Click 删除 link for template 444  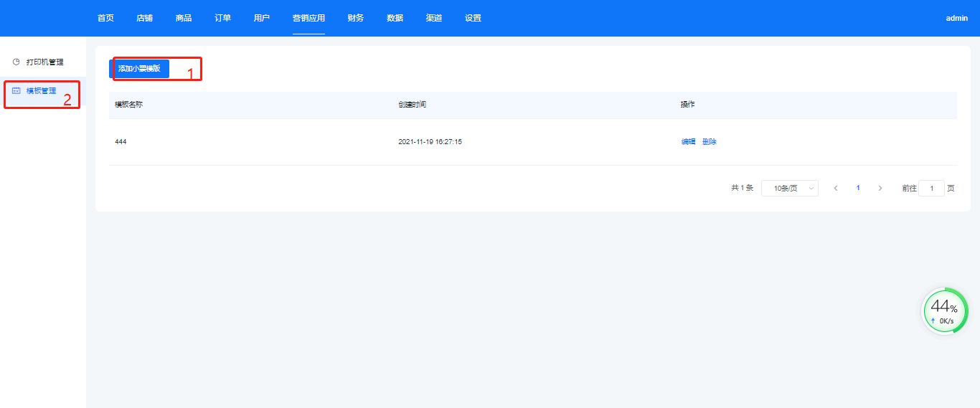click(x=710, y=142)
